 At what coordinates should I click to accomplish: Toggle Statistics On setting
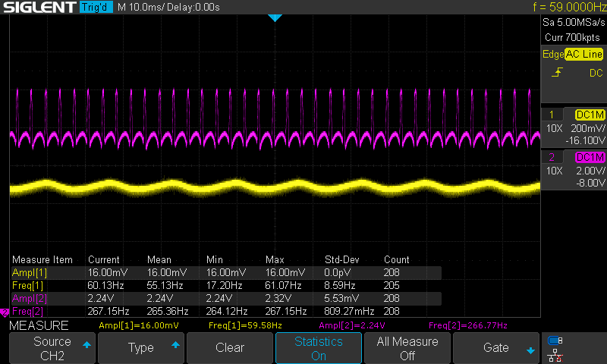pyautogui.click(x=319, y=348)
